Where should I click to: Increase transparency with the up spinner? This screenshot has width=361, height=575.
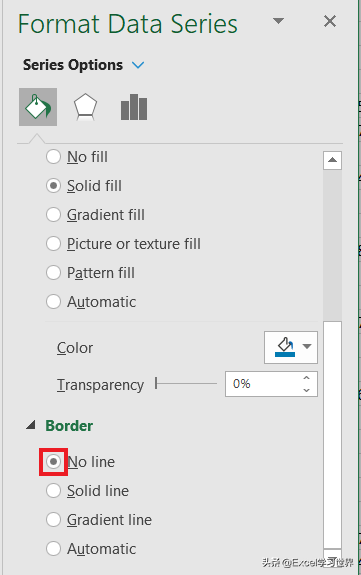pos(306,378)
